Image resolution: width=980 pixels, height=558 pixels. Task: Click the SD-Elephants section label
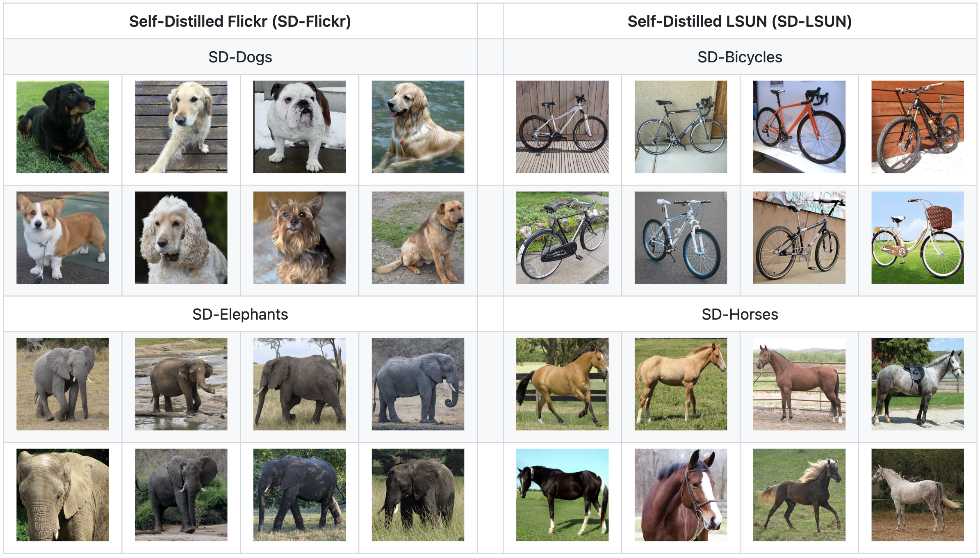tap(240, 314)
